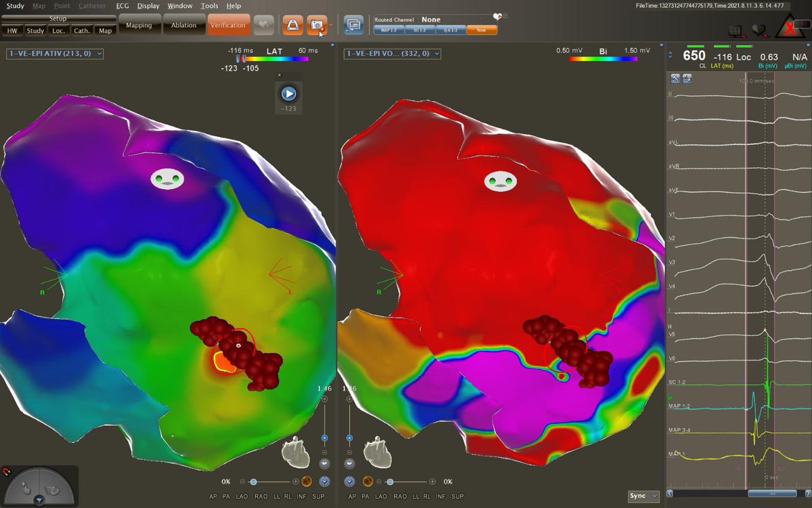This screenshot has height=508, width=812.
Task: Click the left map zoom out minus button
Action: click(324, 452)
